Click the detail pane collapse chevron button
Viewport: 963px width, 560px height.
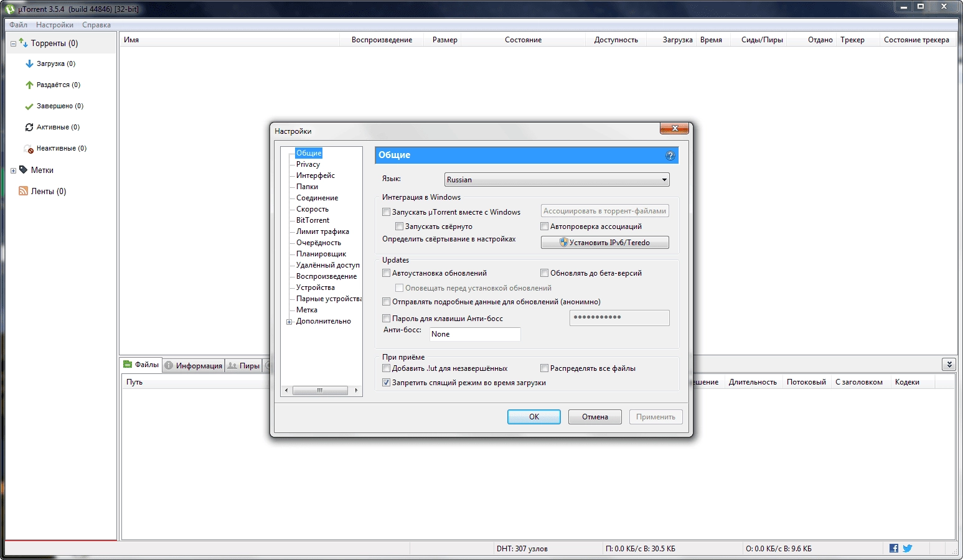point(949,365)
